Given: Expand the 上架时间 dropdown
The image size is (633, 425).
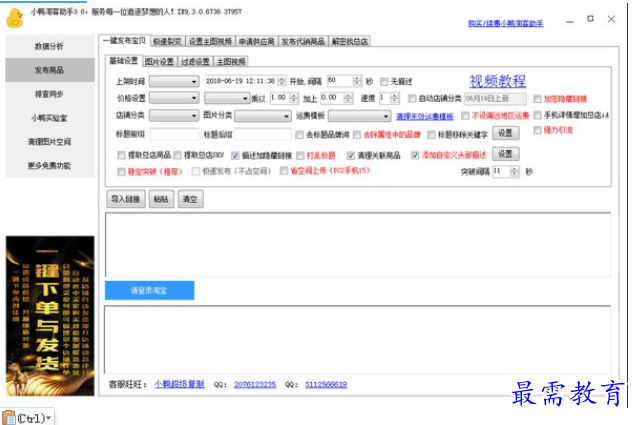Looking at the screenshot, I should [174, 82].
